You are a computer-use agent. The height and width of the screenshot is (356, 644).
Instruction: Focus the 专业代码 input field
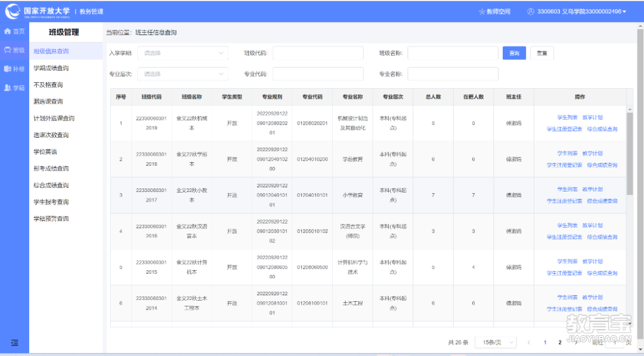click(x=318, y=74)
